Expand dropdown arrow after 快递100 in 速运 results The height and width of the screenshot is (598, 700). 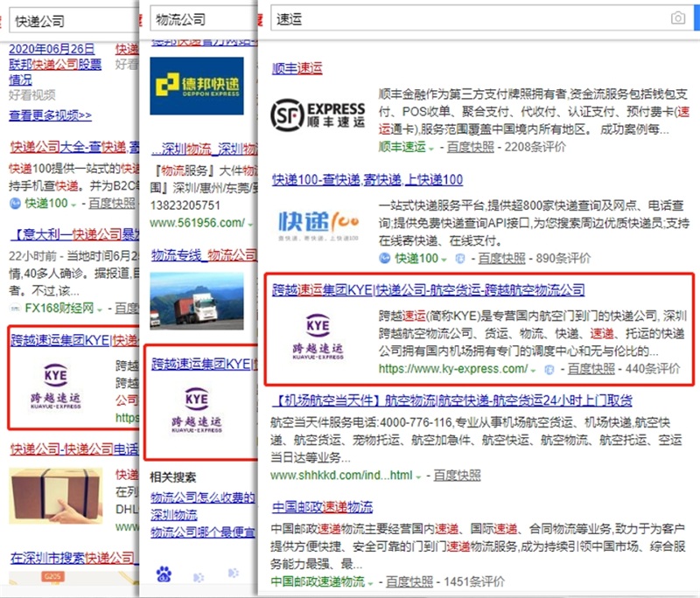444,260
